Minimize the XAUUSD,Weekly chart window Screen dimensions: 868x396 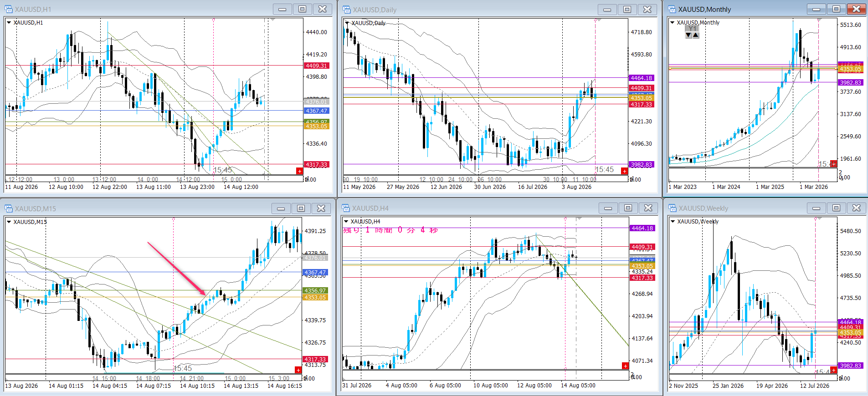(x=817, y=208)
